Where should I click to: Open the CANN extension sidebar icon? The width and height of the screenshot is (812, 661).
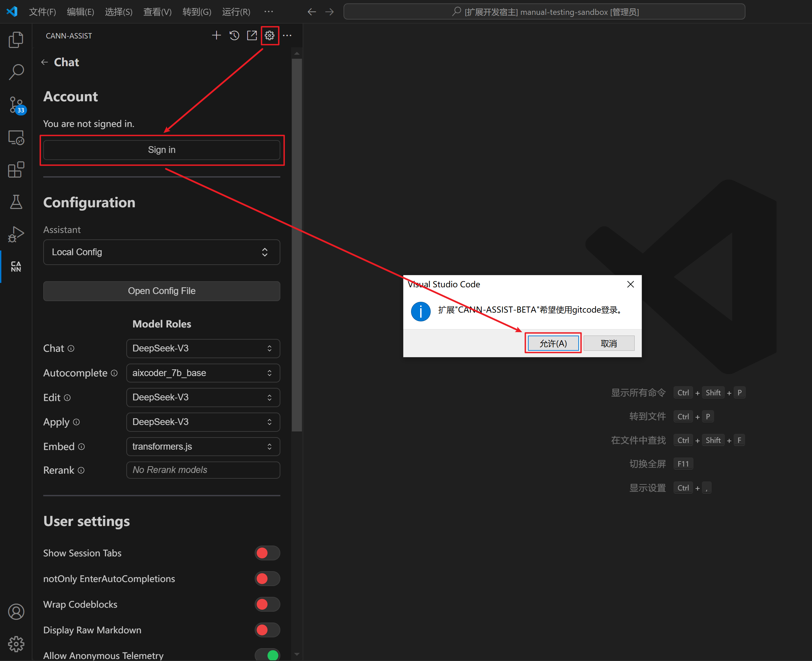(16, 267)
